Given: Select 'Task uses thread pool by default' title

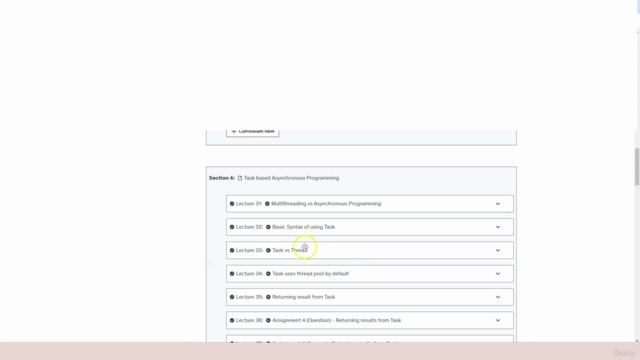Looking at the screenshot, I should pos(311,273).
